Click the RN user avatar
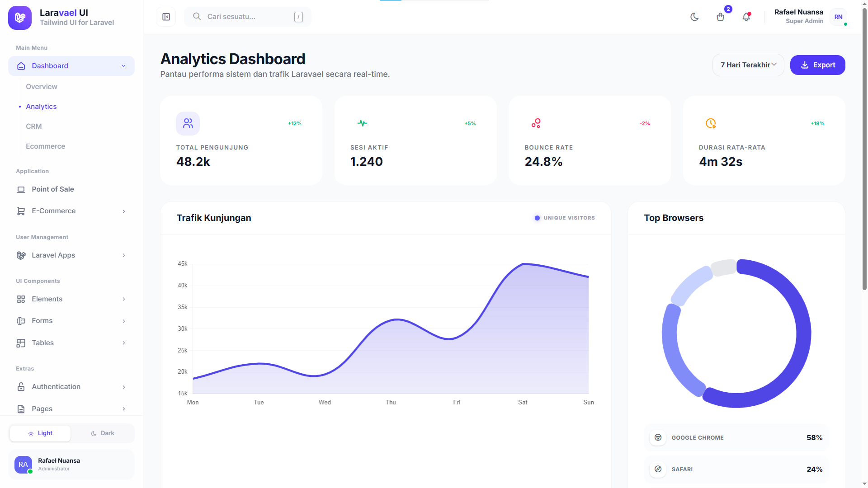868x488 pixels. (x=838, y=17)
